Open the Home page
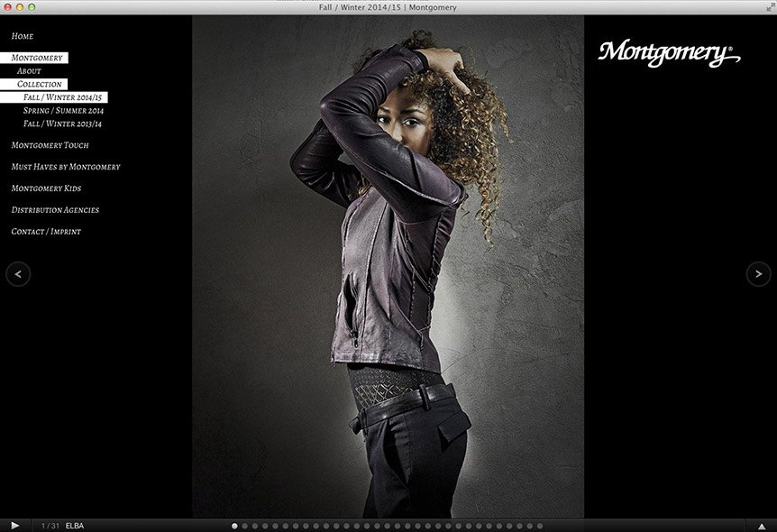The height and width of the screenshot is (532, 777). point(23,36)
